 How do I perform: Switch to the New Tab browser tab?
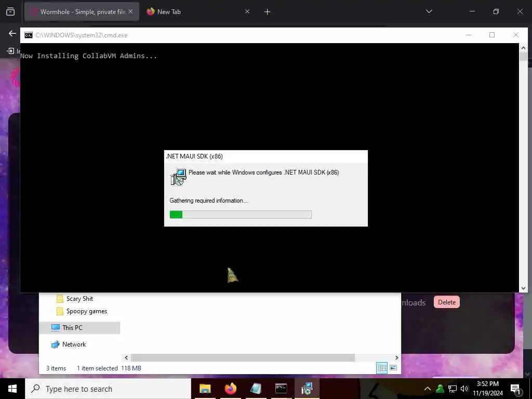click(198, 11)
